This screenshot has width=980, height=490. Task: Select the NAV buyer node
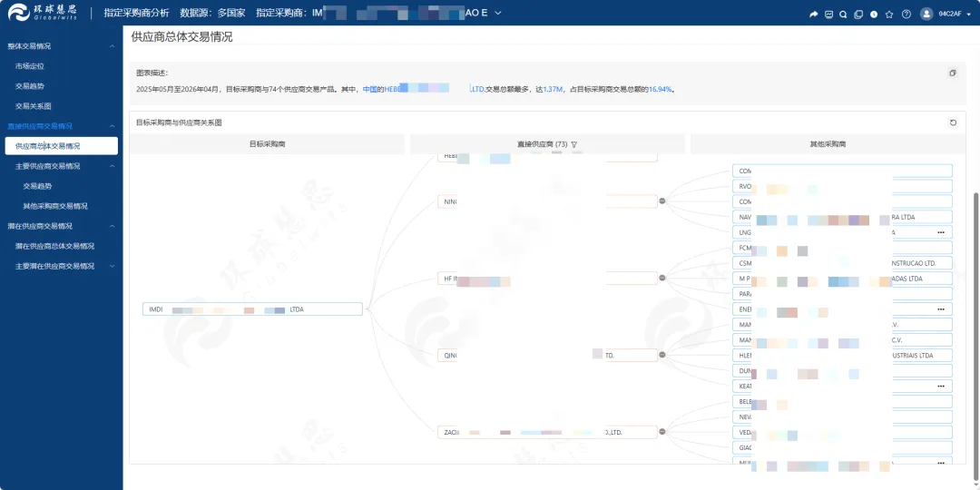(842, 217)
